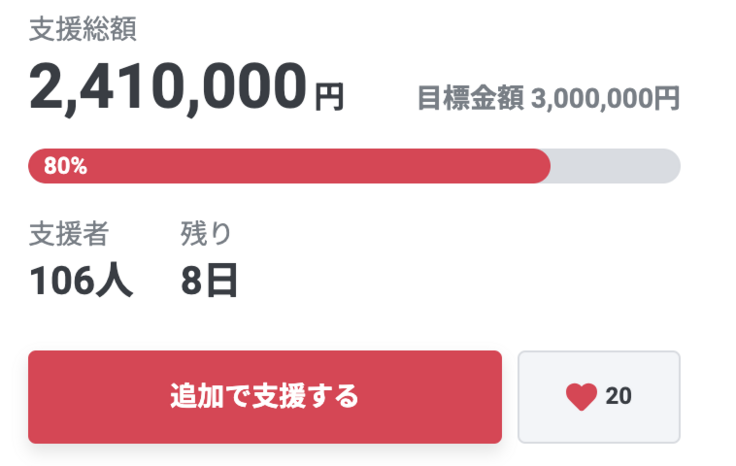Select the 80% label on progress bar
Screen dimensions: 736x466
(x=65, y=167)
